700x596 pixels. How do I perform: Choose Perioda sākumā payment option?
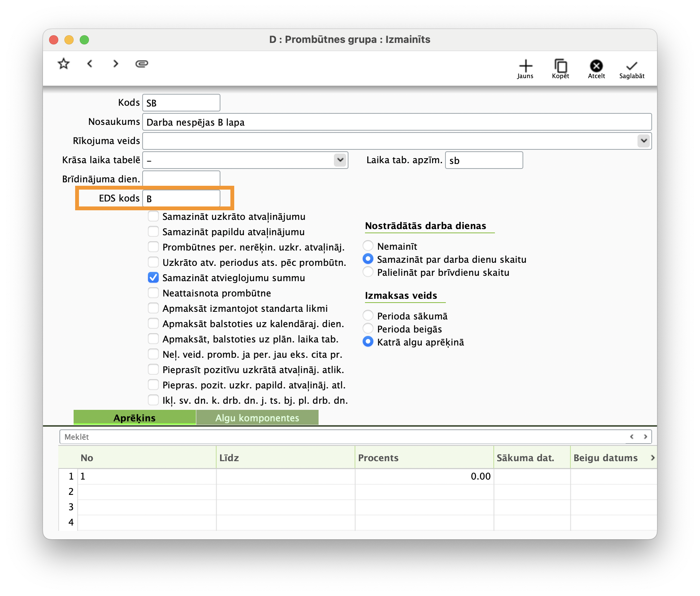[368, 316]
